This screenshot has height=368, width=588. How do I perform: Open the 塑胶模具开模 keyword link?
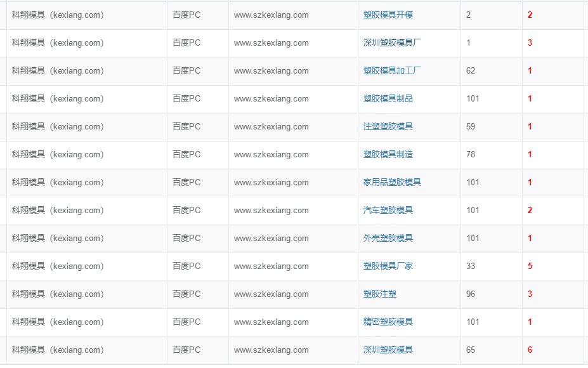[x=388, y=15]
